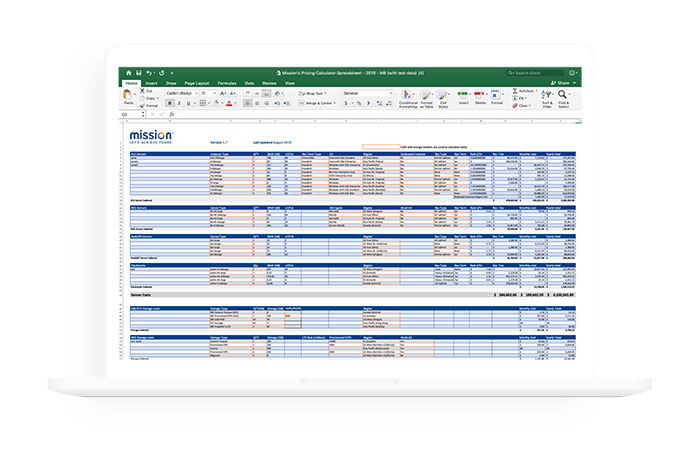The image size is (700, 466).
Task: Save the workbook with the floppy icon
Action: [138, 73]
